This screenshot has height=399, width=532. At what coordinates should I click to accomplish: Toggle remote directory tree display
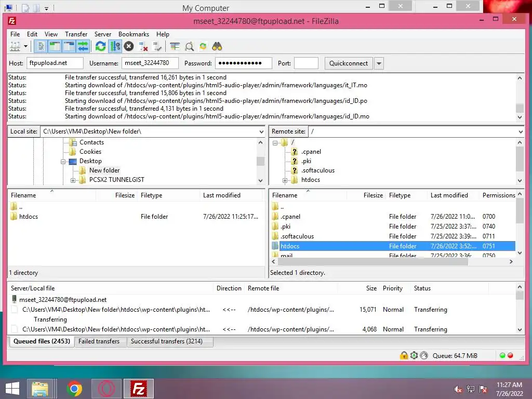(69, 46)
